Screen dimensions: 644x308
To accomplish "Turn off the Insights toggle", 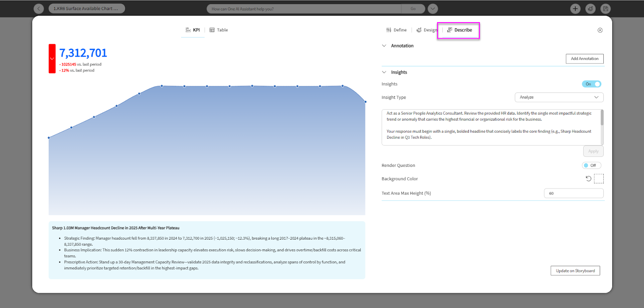I will pyautogui.click(x=591, y=84).
